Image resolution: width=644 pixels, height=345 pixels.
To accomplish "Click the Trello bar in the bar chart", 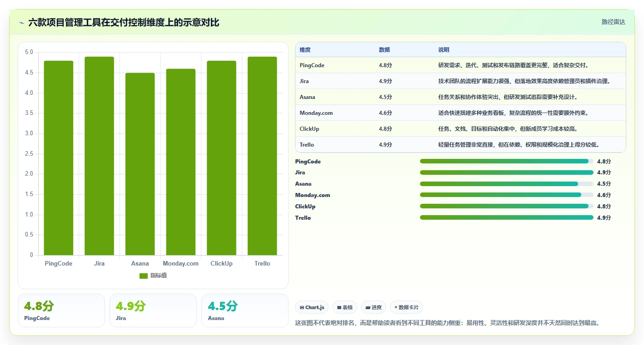I will (x=262, y=156).
